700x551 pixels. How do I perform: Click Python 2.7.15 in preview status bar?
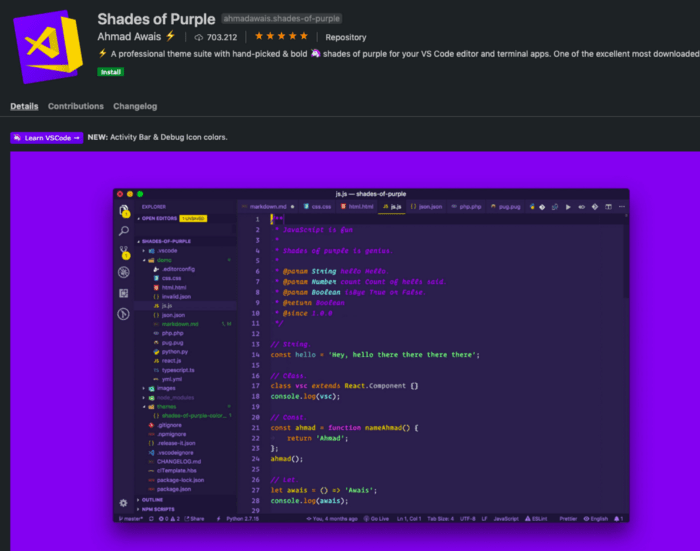coord(242,519)
